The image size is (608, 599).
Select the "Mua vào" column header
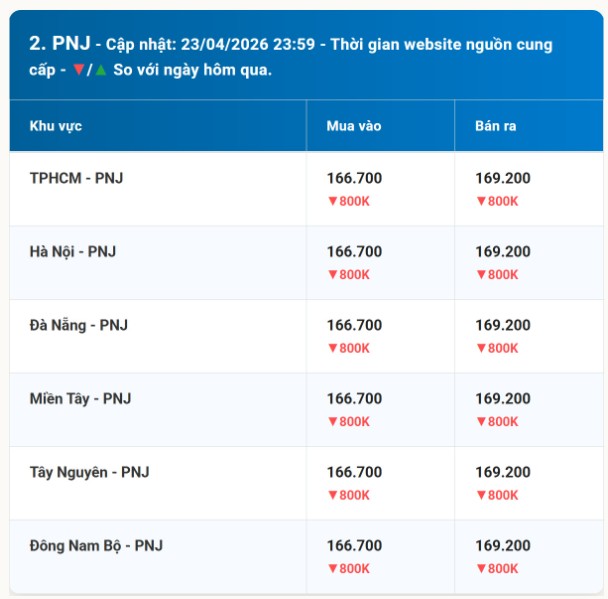(x=354, y=126)
